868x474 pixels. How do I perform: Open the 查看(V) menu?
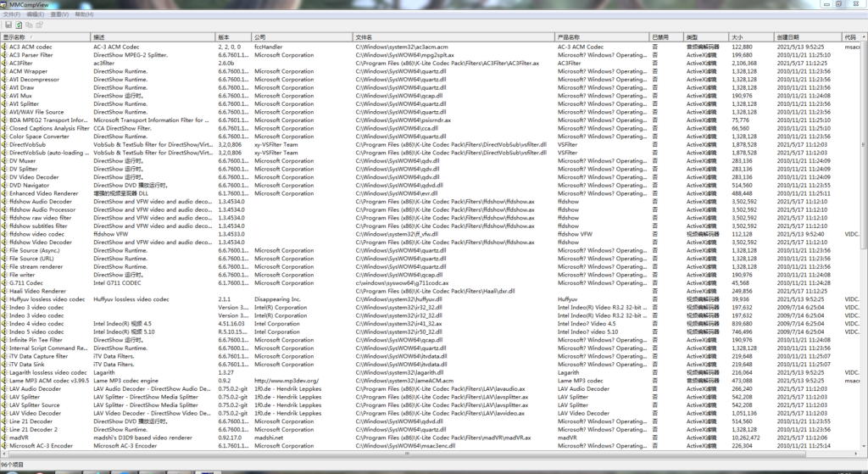tap(60, 14)
